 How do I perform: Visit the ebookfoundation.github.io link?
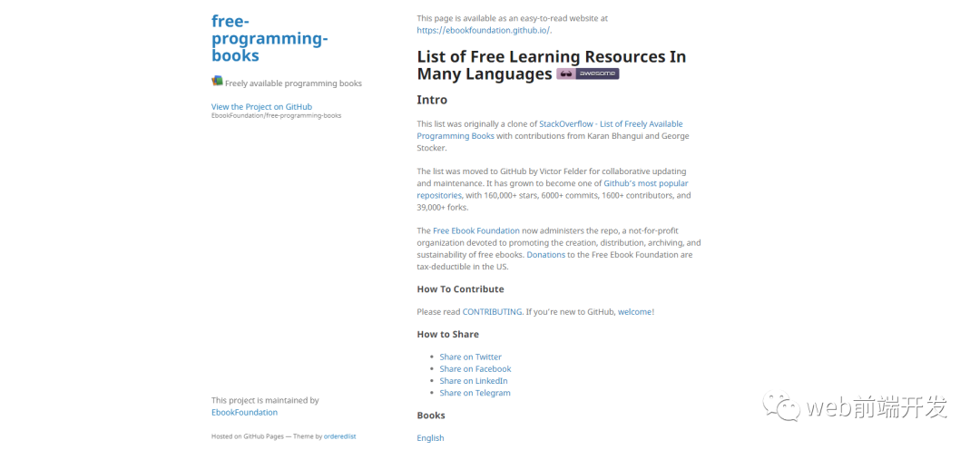485,30
